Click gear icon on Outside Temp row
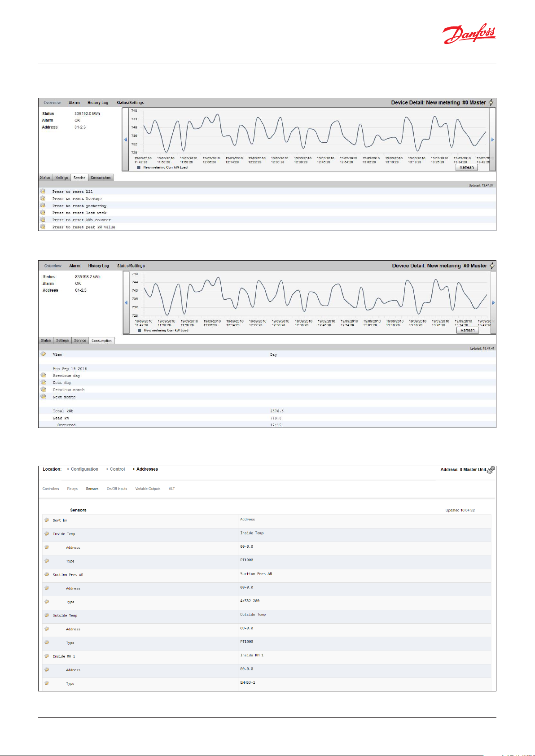Image resolution: width=535 pixels, height=756 pixels. click(47, 615)
